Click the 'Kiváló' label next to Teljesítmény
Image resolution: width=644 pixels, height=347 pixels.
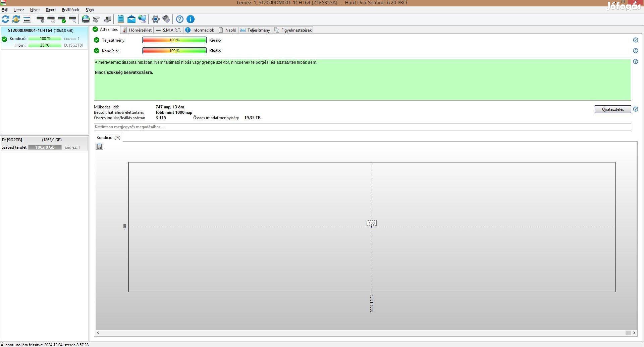215,40
